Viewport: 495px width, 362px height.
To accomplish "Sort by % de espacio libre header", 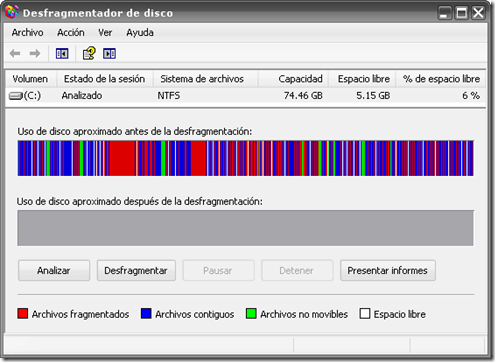I will [441, 79].
